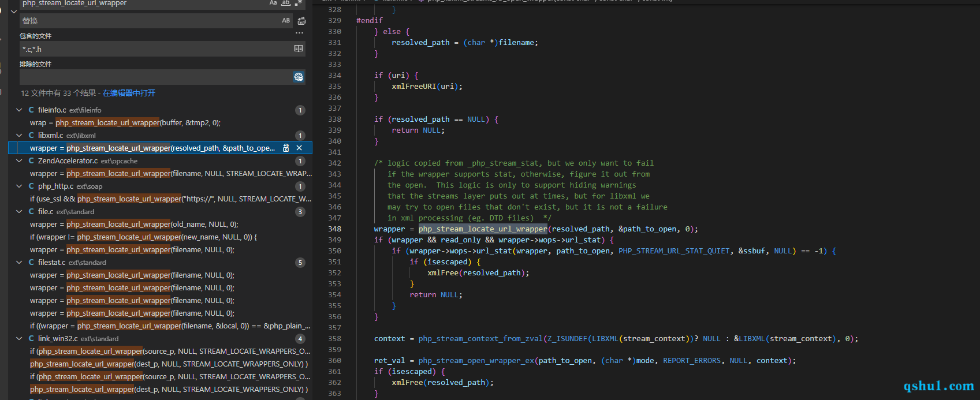The height and width of the screenshot is (400, 980).
Task: Click the C file icon of filestat.c
Action: click(31, 262)
